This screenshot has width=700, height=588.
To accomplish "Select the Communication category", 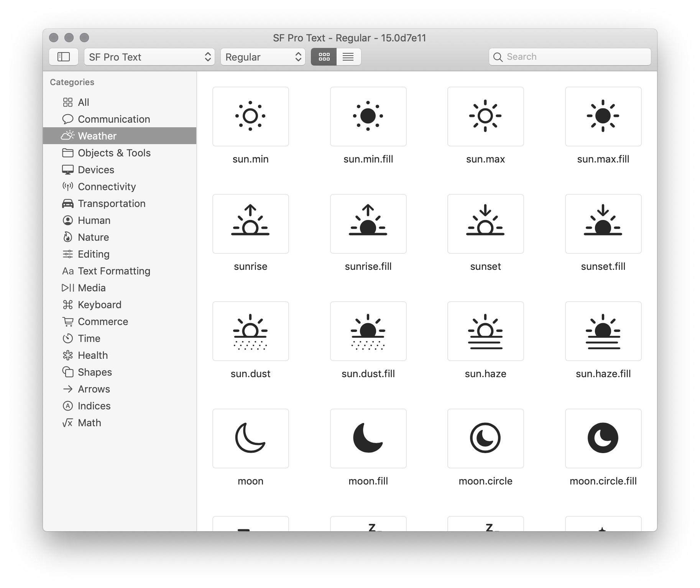I will click(x=120, y=119).
